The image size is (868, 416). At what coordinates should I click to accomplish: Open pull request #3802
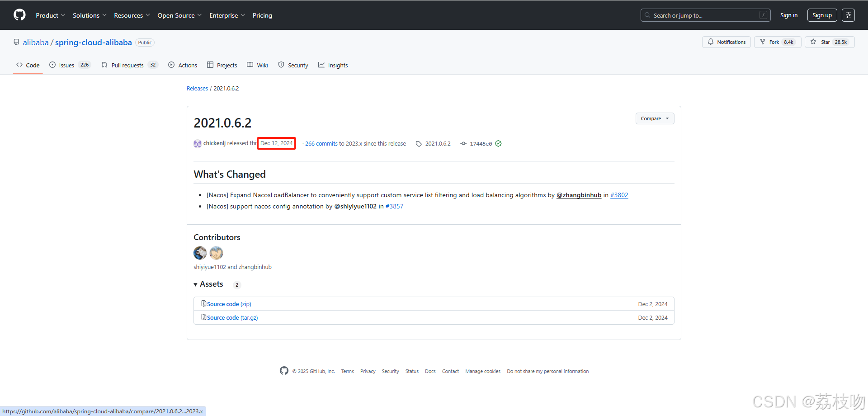[x=619, y=195]
